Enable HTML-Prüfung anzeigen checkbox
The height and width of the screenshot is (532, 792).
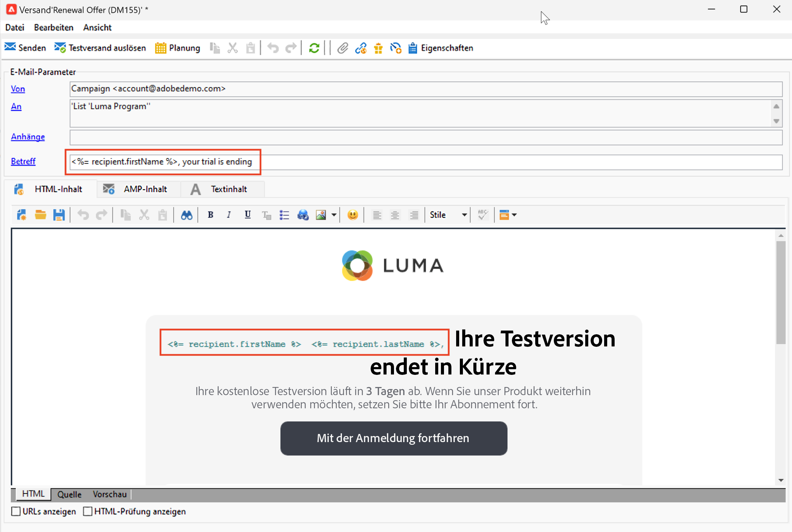[x=88, y=511]
